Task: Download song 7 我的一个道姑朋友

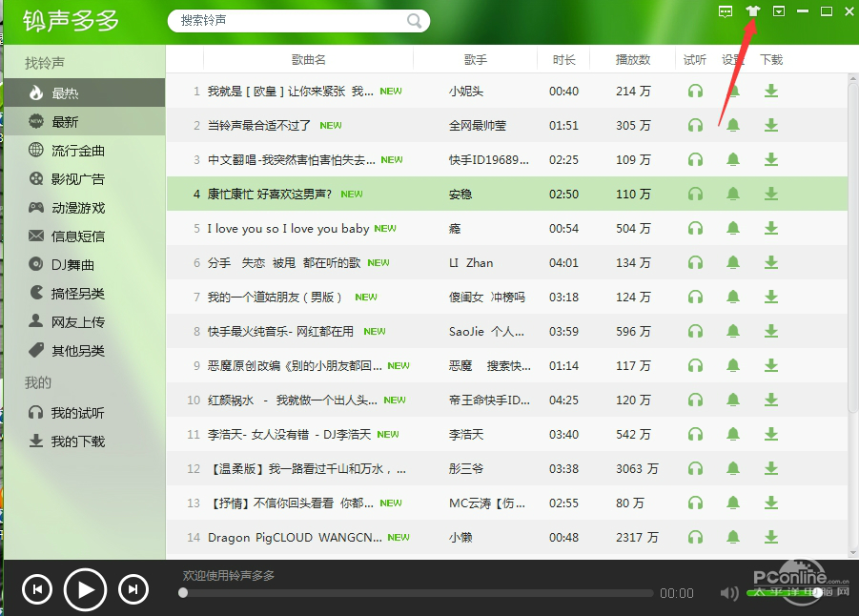Action: (x=771, y=298)
